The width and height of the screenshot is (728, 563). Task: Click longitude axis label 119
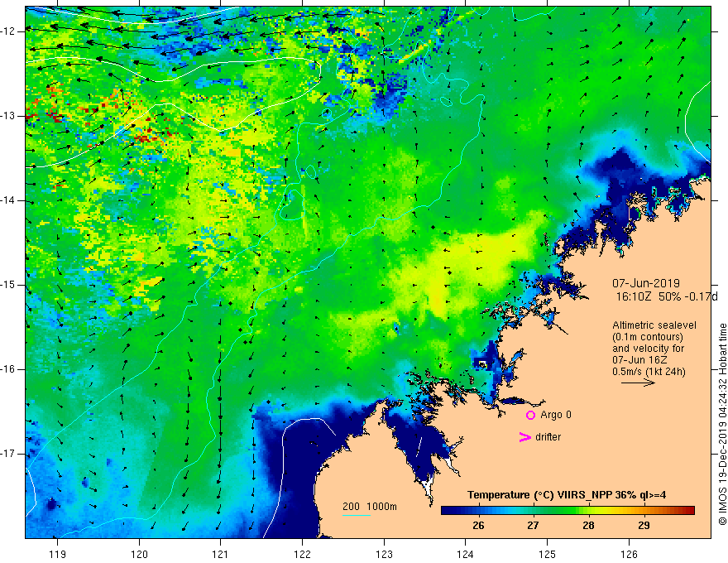click(x=57, y=554)
